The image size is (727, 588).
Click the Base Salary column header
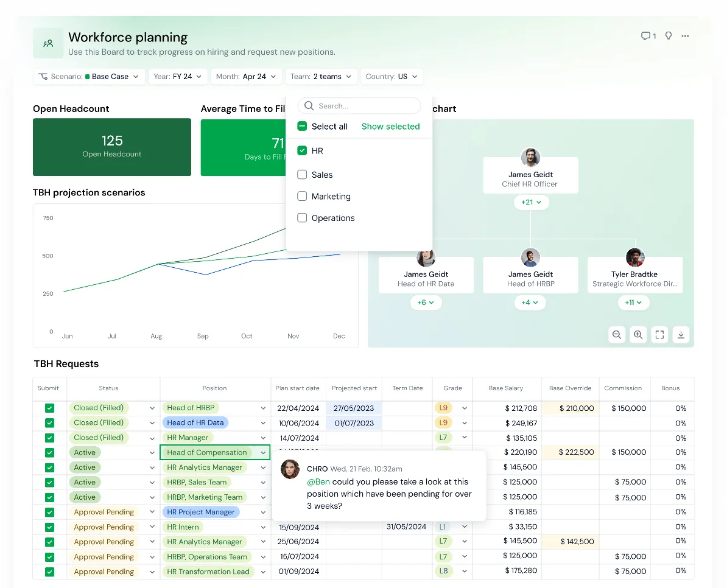[506, 388]
